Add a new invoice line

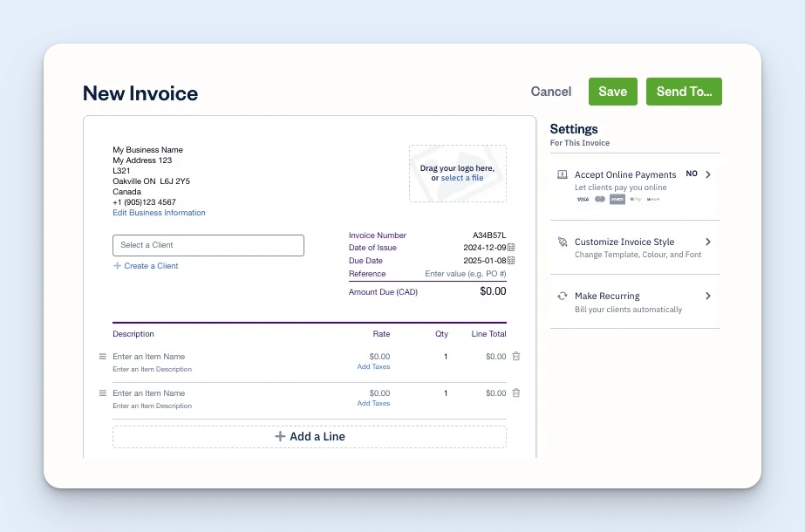point(310,436)
